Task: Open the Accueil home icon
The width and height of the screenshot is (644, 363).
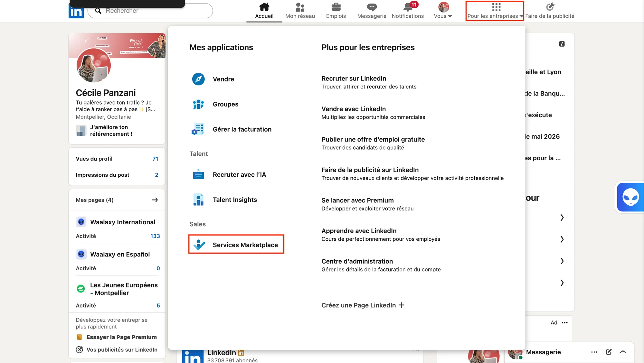Action: click(264, 7)
